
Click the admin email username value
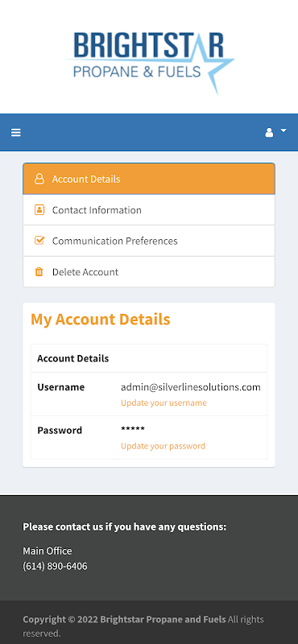(x=191, y=387)
